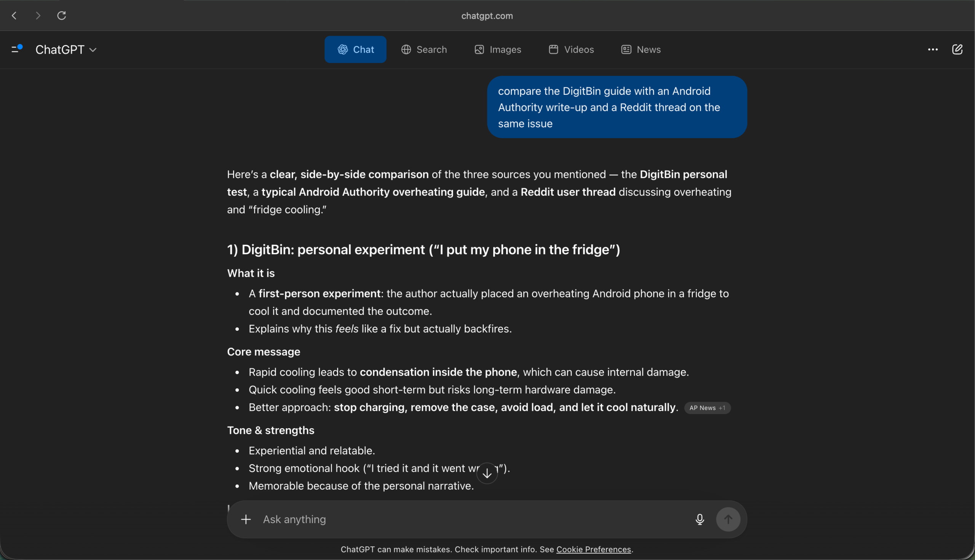Send the message with the arrow button
975x560 pixels.
(728, 519)
